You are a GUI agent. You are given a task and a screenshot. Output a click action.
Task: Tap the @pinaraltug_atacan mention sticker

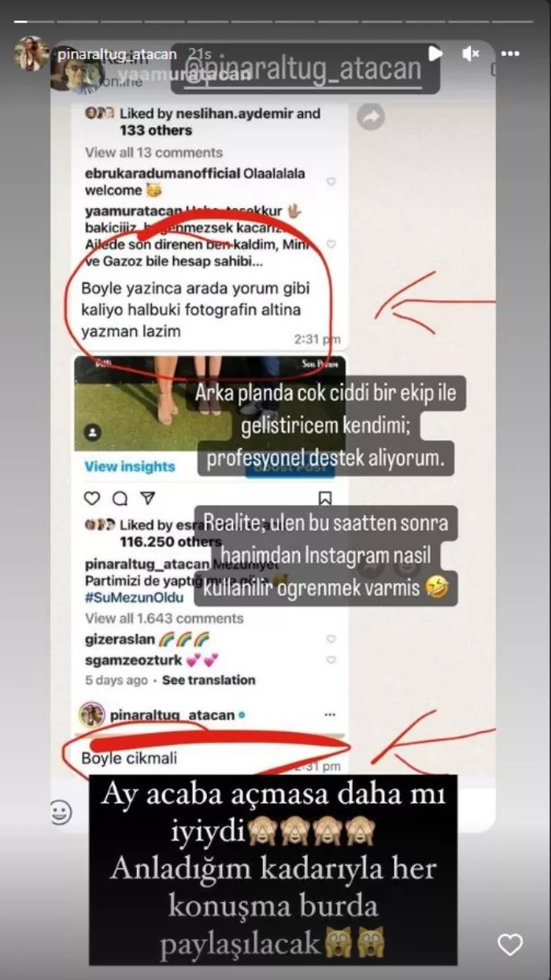pos(306,68)
